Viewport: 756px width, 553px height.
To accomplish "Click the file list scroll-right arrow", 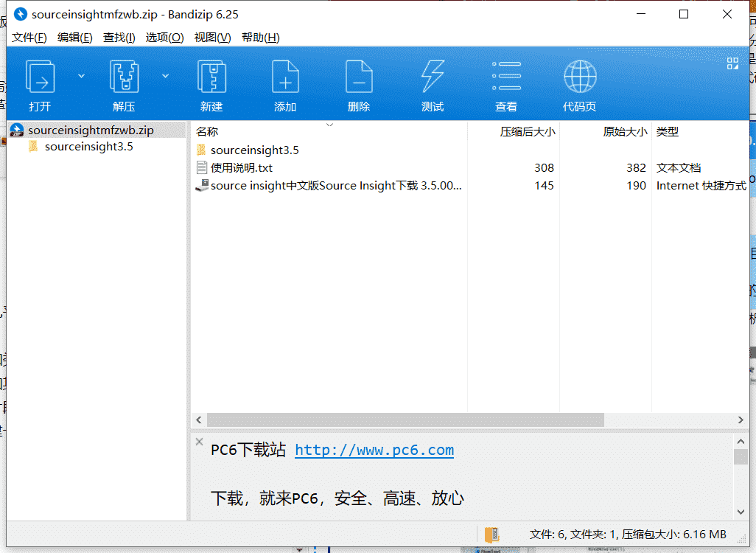I will [741, 420].
